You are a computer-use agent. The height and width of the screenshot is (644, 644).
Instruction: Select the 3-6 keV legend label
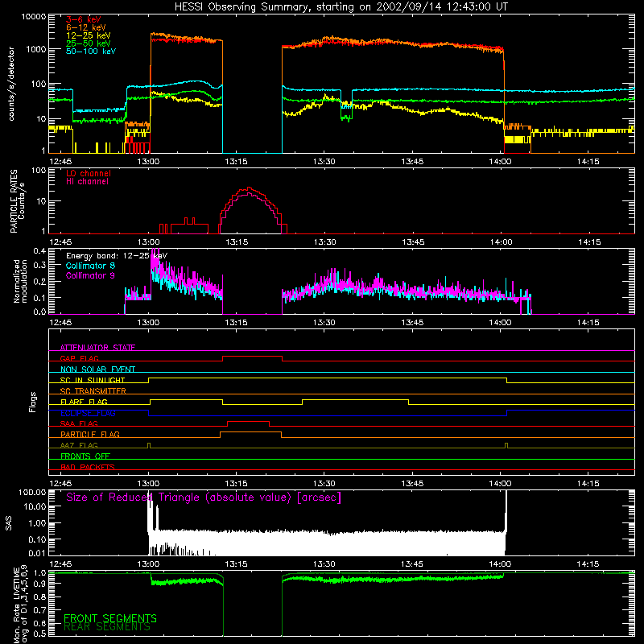84,19
